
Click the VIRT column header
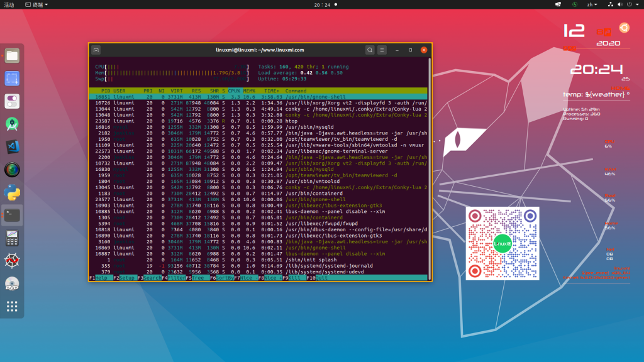coord(177,90)
